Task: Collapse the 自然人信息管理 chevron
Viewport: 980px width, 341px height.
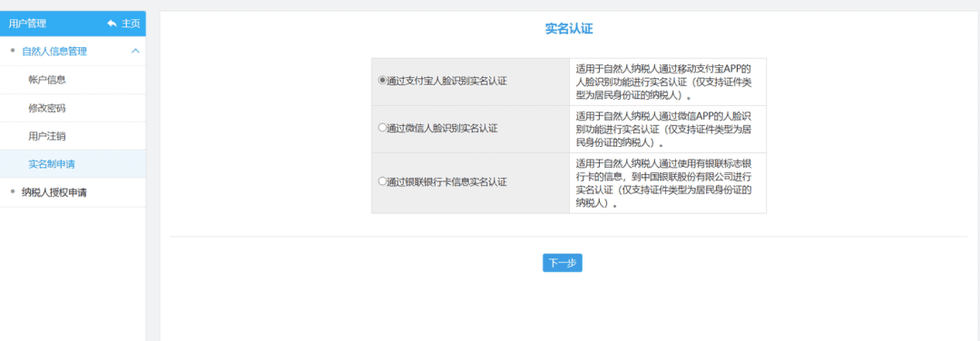Action: point(135,51)
